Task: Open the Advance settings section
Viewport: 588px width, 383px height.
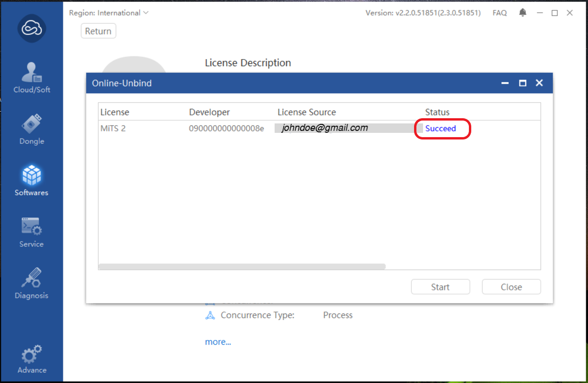Action: pos(31,354)
